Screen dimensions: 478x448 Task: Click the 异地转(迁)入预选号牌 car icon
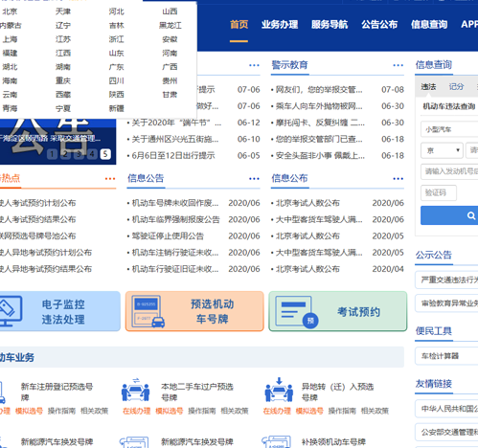coord(279,390)
